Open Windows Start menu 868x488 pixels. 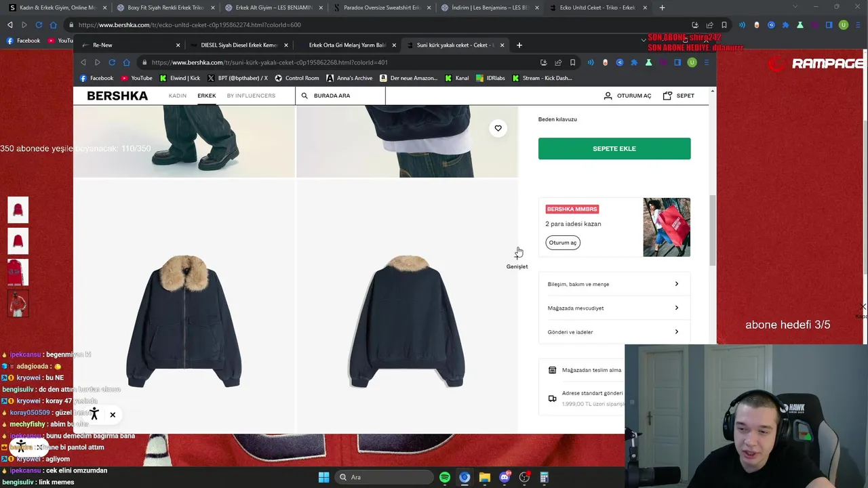323,477
